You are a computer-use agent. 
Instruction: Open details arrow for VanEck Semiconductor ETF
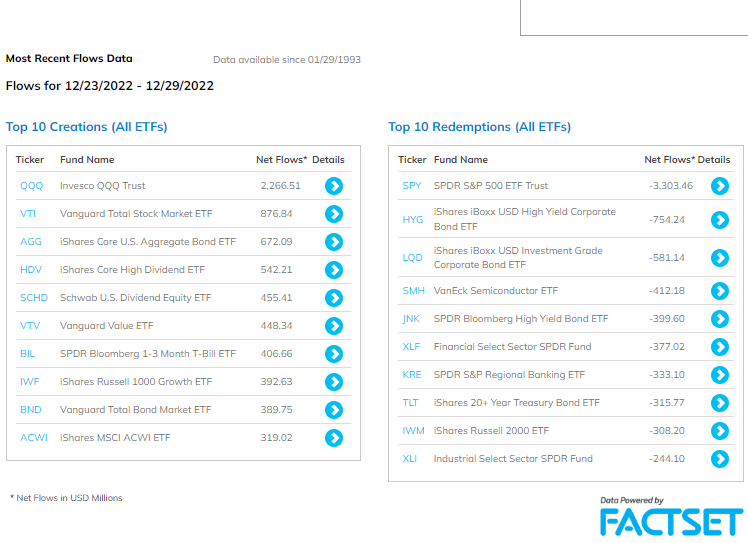(720, 291)
